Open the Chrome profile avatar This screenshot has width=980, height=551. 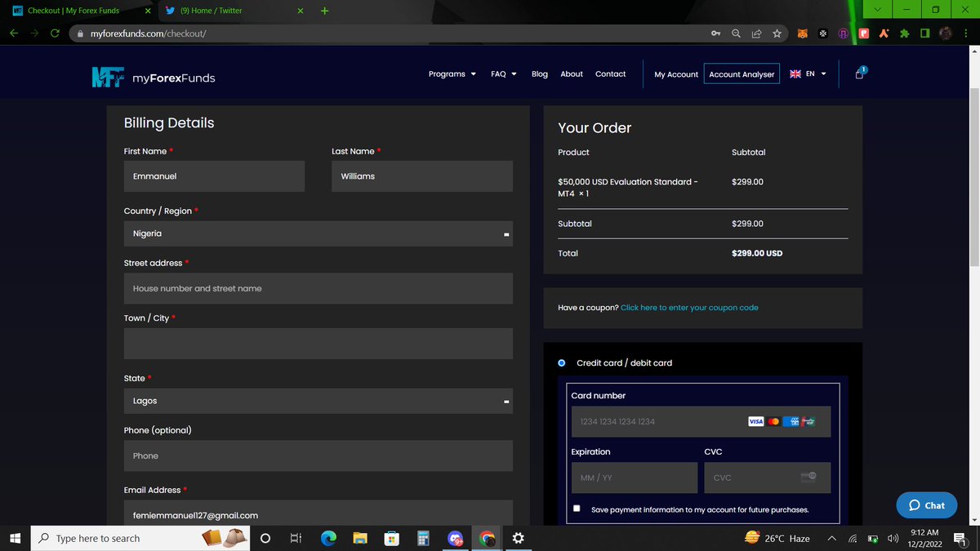(x=946, y=33)
